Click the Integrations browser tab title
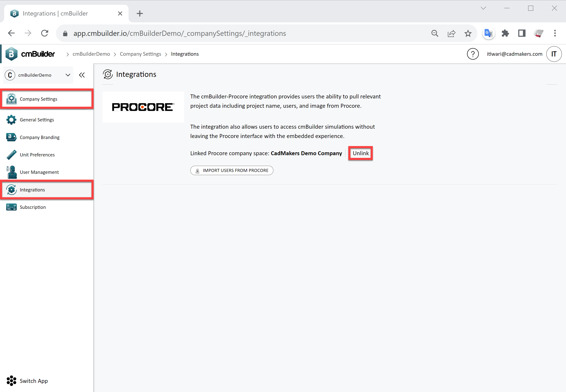Viewport: 566px width, 392px height. (x=55, y=13)
